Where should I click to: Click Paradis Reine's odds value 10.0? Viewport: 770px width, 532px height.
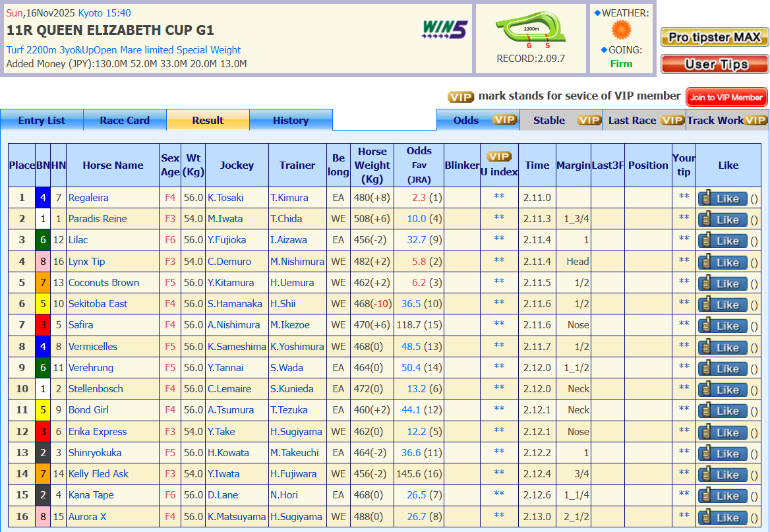(x=417, y=219)
